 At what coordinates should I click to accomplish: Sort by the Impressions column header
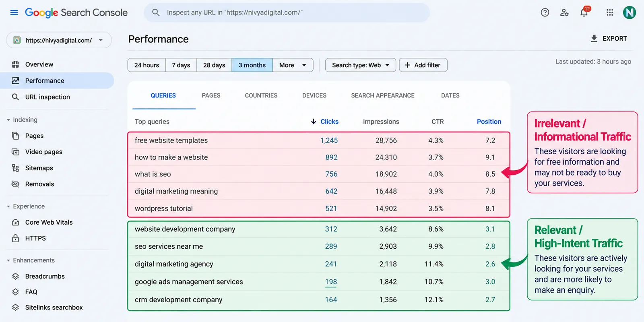[381, 122]
